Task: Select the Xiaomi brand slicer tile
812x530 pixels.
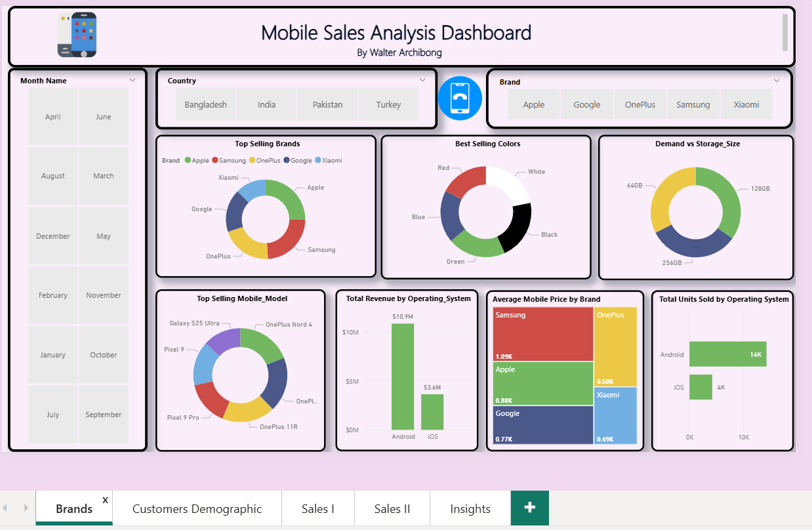Action: 746,104
